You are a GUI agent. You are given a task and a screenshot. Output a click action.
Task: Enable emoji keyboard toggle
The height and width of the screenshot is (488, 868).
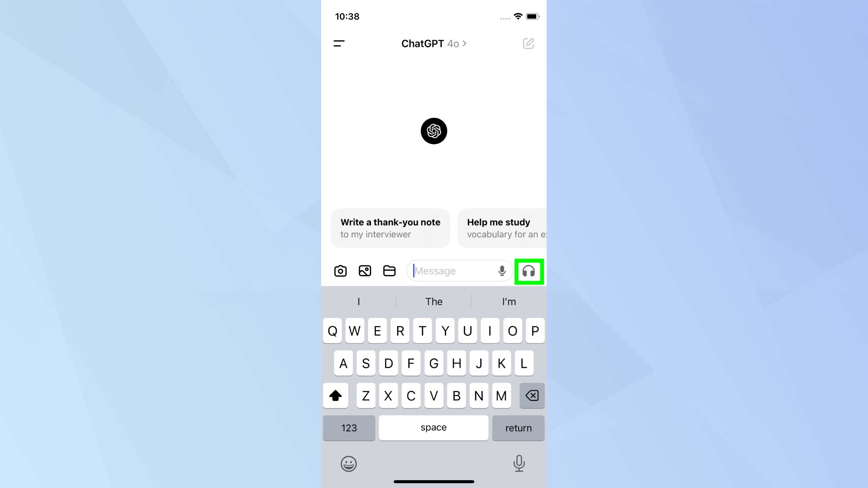[x=348, y=464]
